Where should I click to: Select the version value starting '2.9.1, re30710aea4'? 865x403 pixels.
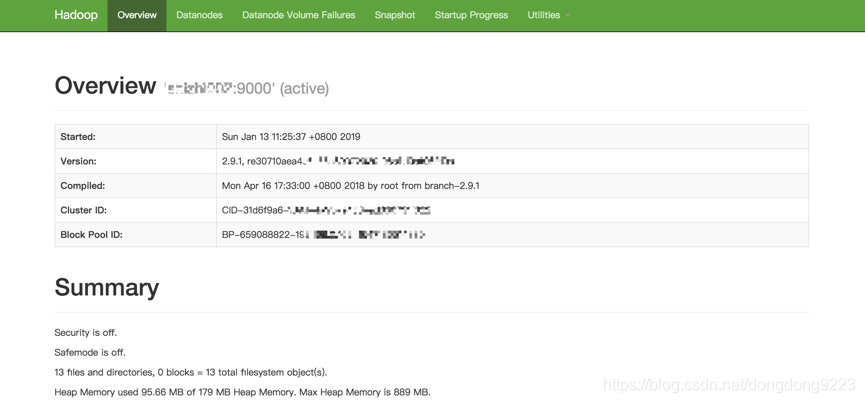[338, 162]
